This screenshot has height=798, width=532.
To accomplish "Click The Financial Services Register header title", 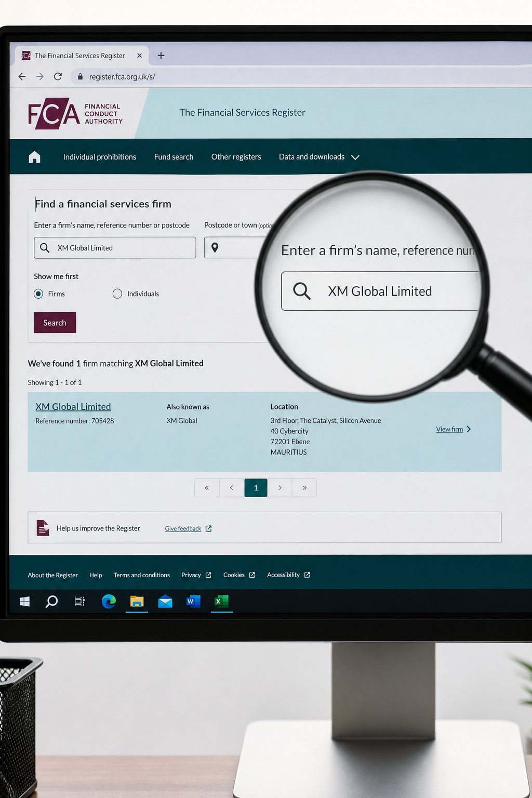I will click(x=242, y=113).
